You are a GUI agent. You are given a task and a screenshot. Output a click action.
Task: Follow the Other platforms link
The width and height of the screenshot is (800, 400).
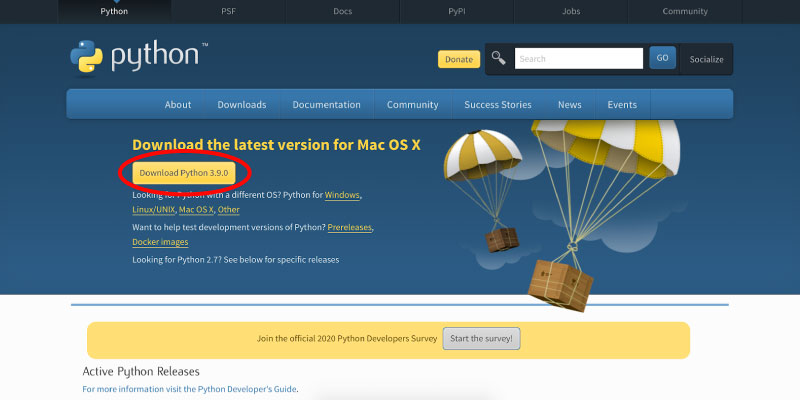229,210
